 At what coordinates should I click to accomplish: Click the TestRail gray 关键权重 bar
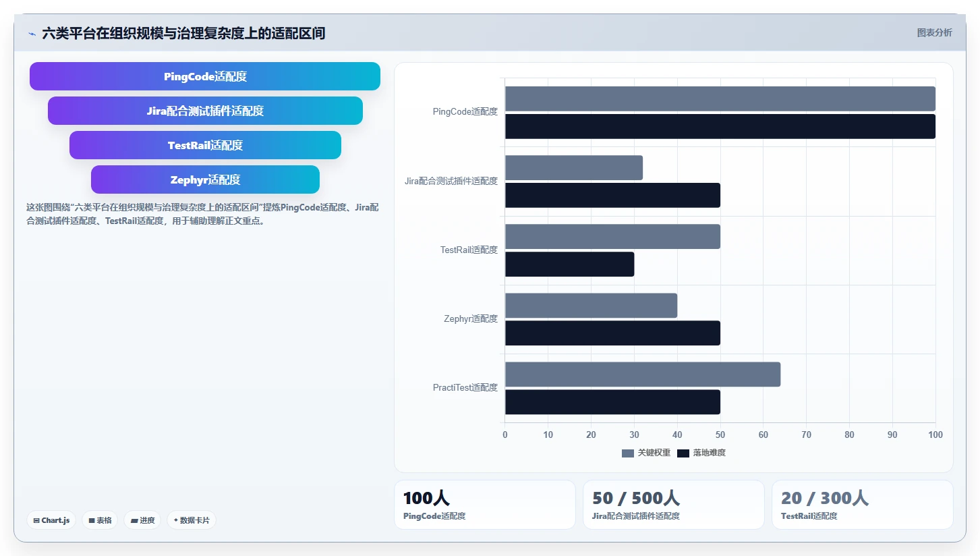point(612,236)
